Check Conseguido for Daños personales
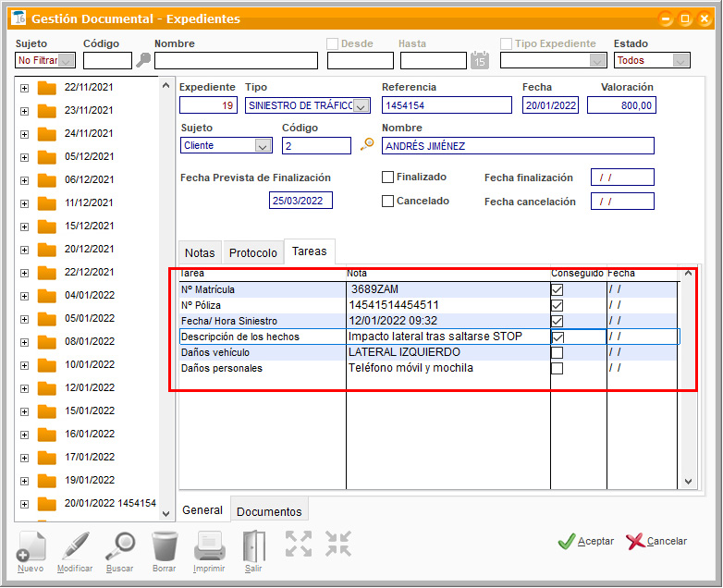 coord(557,369)
